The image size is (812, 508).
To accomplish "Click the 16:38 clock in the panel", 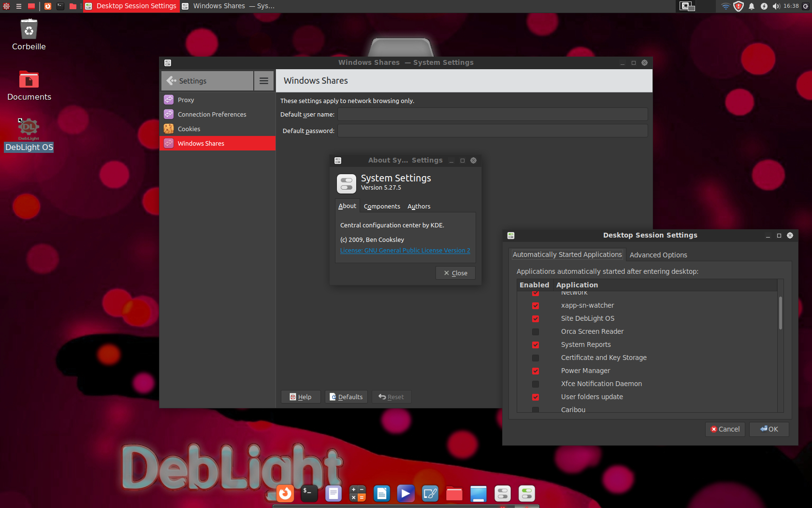I will click(791, 6).
